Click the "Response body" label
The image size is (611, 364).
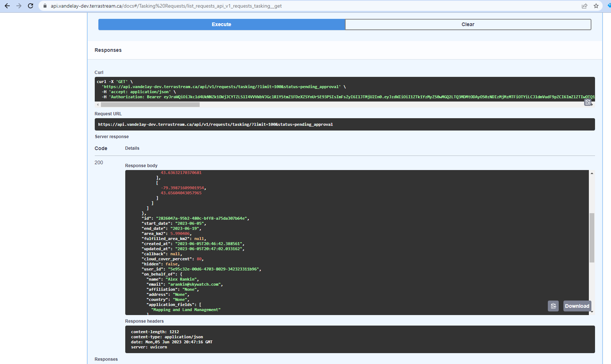(x=141, y=166)
